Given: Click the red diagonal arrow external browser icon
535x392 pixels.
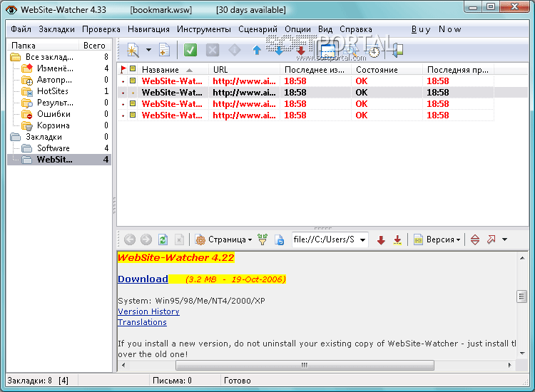Looking at the screenshot, I should pos(491,239).
